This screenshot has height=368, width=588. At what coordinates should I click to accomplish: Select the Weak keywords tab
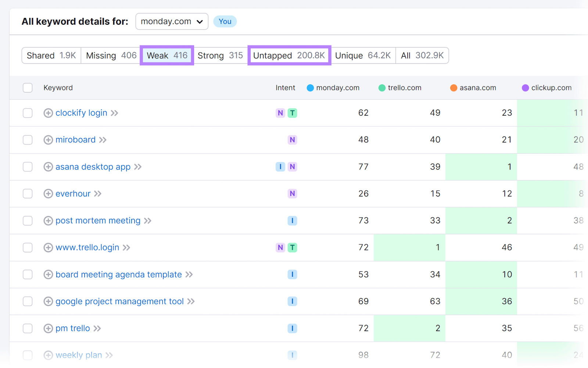point(167,56)
